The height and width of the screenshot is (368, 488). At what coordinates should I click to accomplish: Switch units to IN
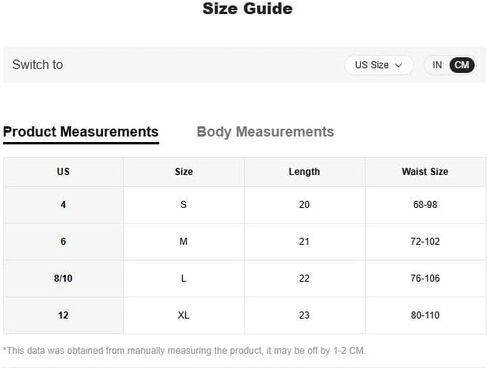click(437, 65)
